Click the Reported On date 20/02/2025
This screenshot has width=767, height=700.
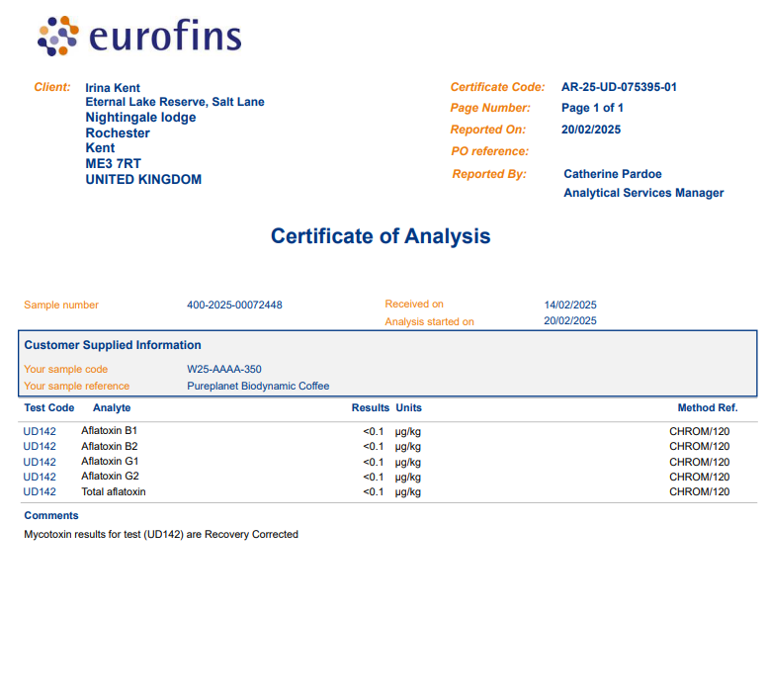(x=591, y=130)
